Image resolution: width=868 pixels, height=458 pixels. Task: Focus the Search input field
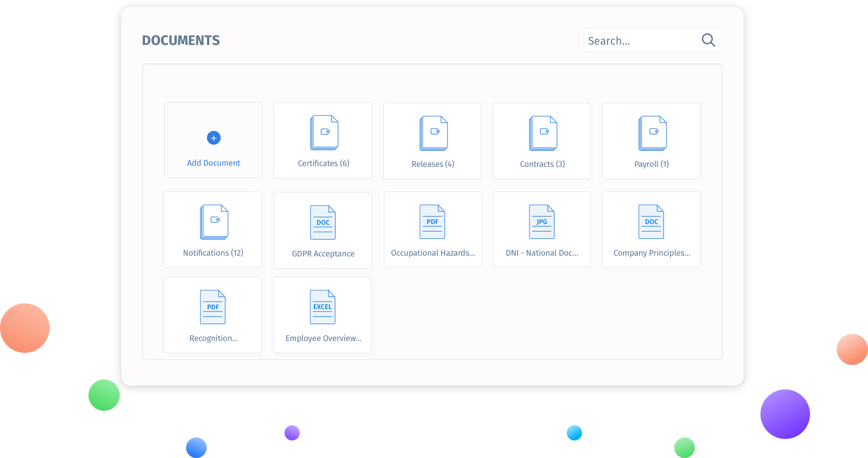(x=641, y=40)
